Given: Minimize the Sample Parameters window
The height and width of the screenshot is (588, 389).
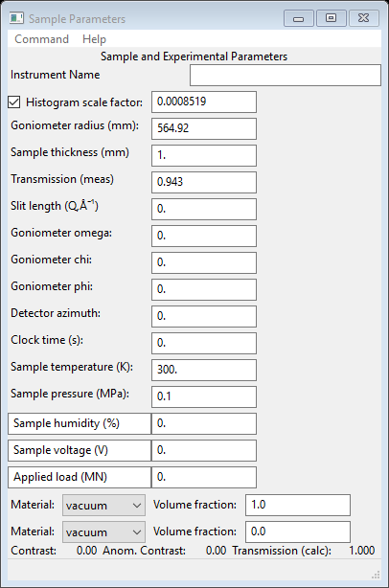Looking at the screenshot, I should click(299, 18).
